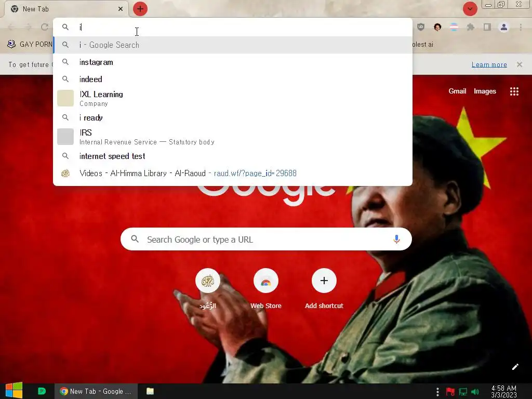
Task: Select the 'indeed' suggestion
Action: click(x=233, y=79)
